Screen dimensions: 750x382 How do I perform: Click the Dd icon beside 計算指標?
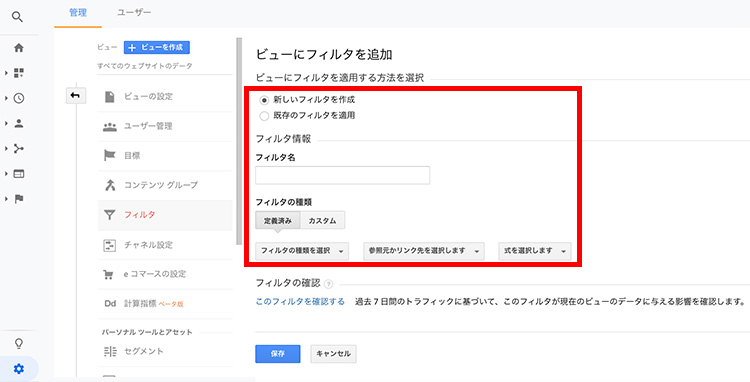click(110, 303)
